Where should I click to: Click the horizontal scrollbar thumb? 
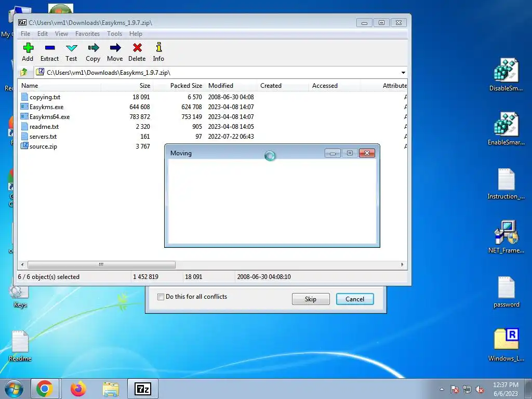[x=101, y=264]
